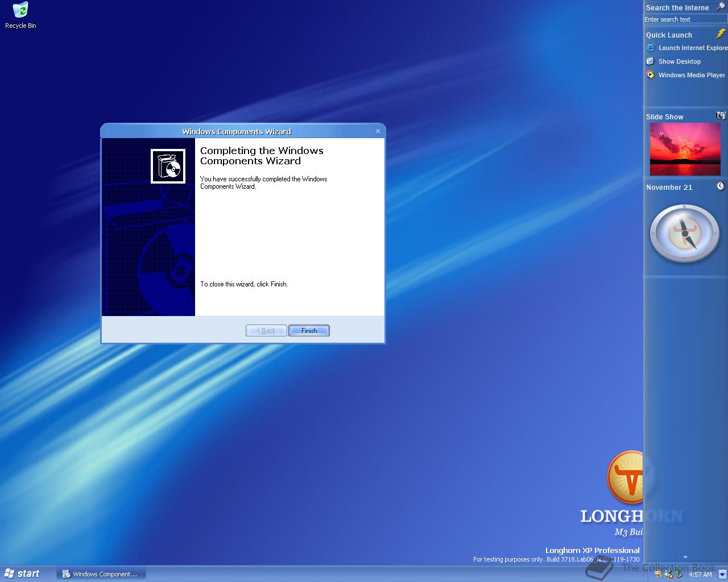The image size is (728, 582).
Task: Select Windows Component taskbar button
Action: [101, 574]
